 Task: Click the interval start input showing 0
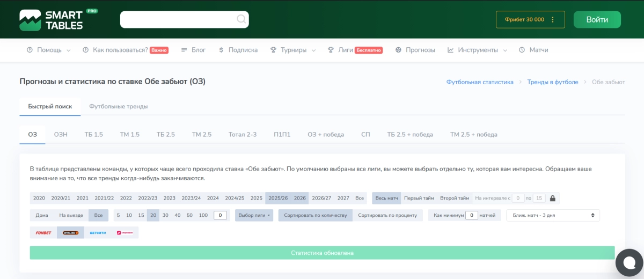pos(518,198)
